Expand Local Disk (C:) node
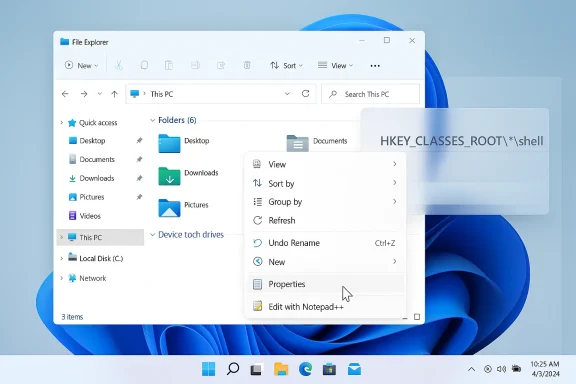The width and height of the screenshot is (576, 384). coord(62,259)
